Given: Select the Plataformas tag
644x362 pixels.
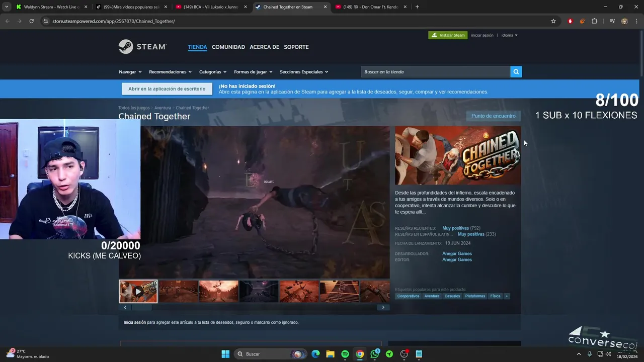Looking at the screenshot, I should [475, 296].
